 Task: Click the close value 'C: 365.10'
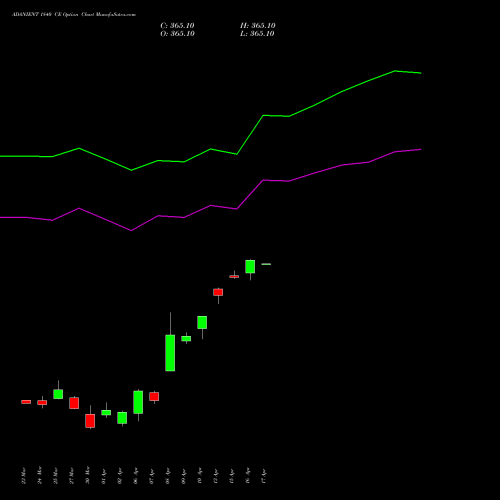tap(177, 26)
